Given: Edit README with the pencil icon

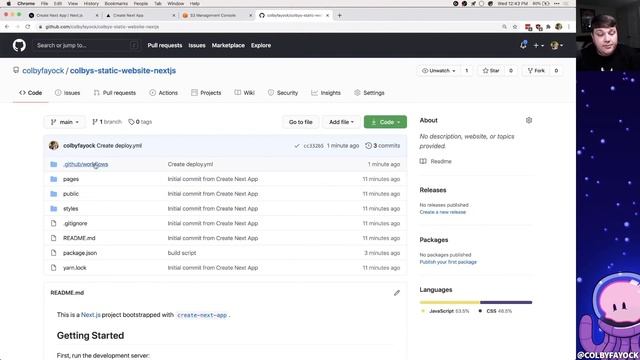Looking at the screenshot, I should coord(397,293).
